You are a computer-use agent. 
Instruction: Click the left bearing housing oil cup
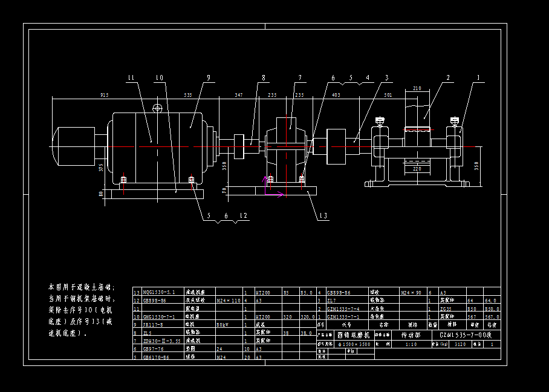[x=380, y=121]
